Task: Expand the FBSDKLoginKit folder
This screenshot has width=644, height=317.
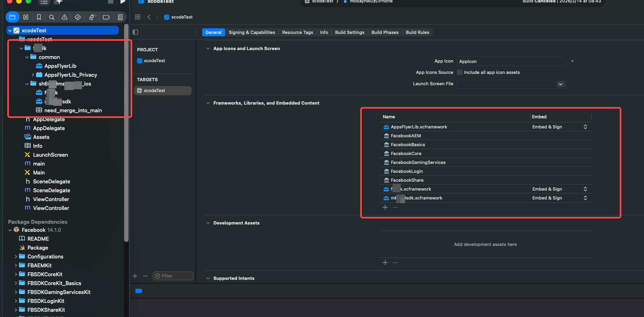Action: 16,301
